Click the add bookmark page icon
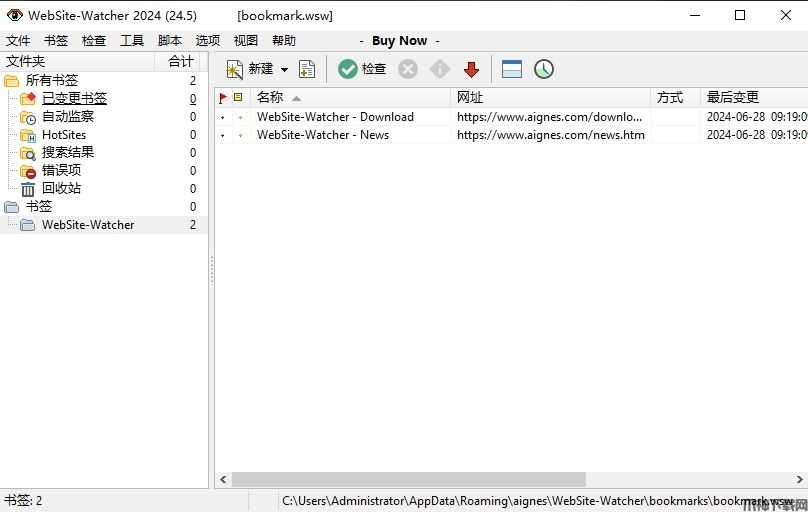Viewport: 808px width, 512px height. 307,69
